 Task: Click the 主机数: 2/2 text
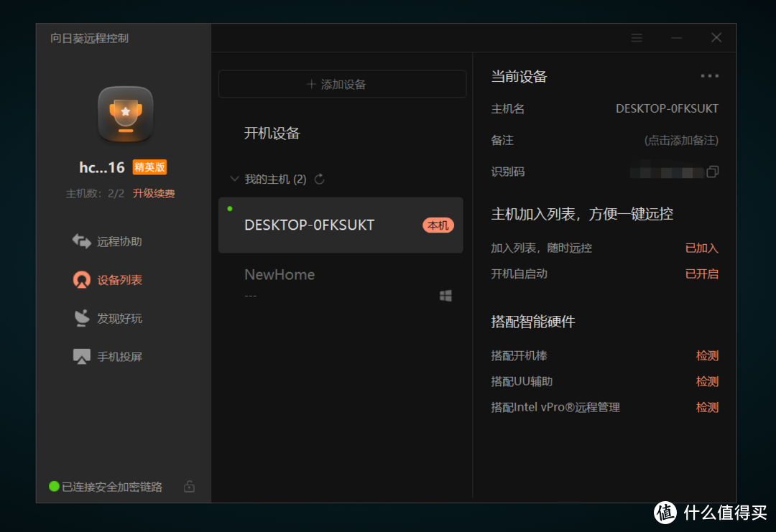pos(95,193)
